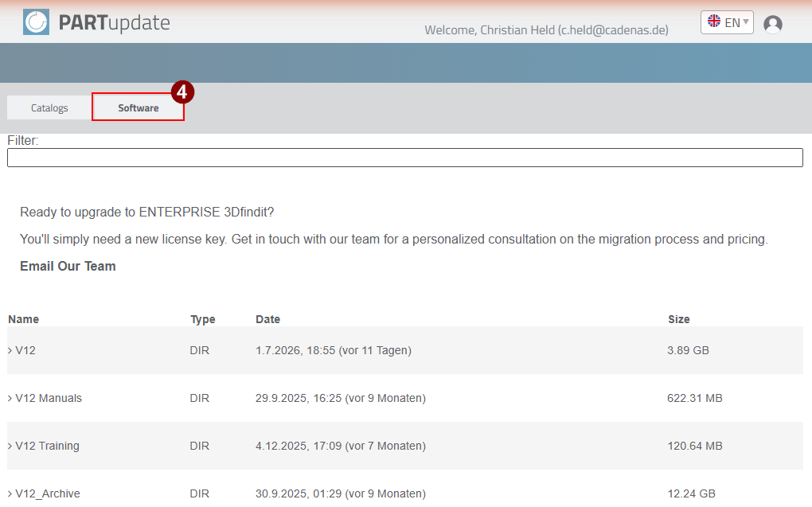Click the Ready to upgrade to ENTERPRISE text
This screenshot has height=507, width=812.
[147, 213]
